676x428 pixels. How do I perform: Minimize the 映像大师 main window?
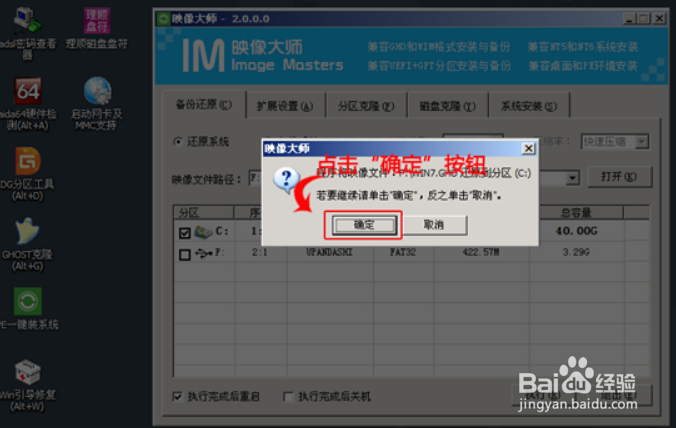[x=630, y=19]
